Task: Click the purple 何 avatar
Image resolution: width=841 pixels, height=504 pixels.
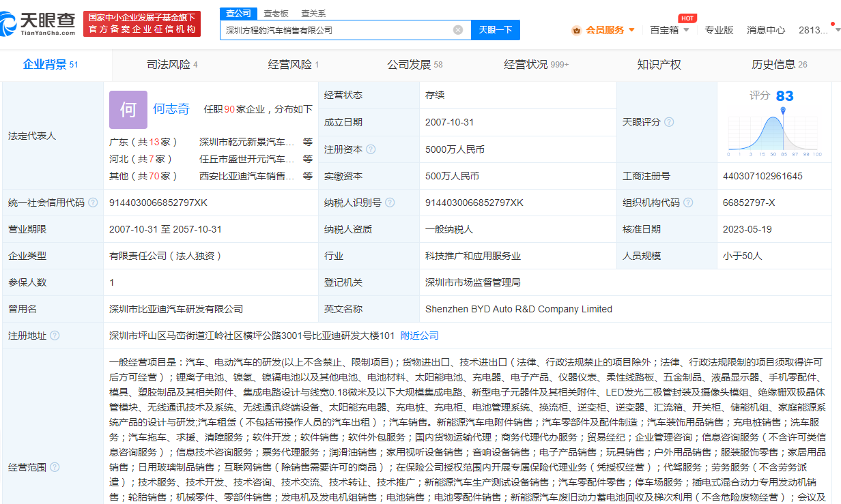Action: pyautogui.click(x=128, y=110)
